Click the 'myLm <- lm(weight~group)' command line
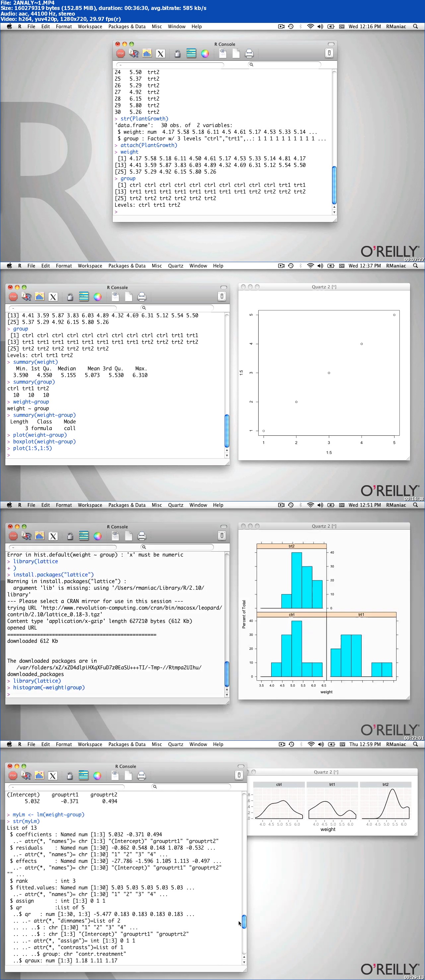Screen dimensions: 425x980 (x=48, y=814)
